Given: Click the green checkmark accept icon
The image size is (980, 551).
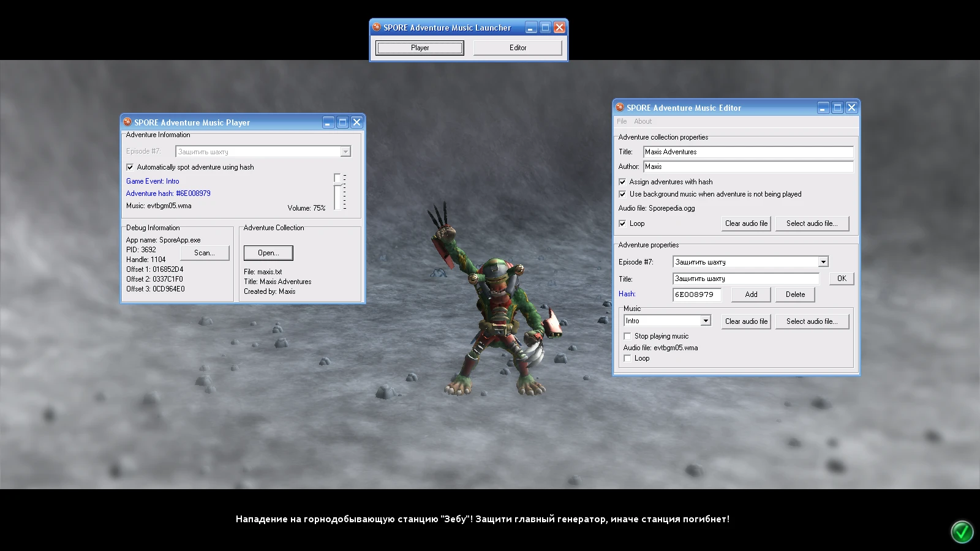Looking at the screenshot, I should pos(962,531).
